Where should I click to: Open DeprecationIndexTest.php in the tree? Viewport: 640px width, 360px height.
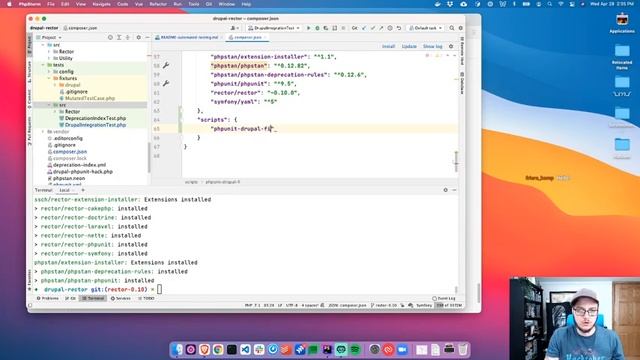tap(95, 118)
